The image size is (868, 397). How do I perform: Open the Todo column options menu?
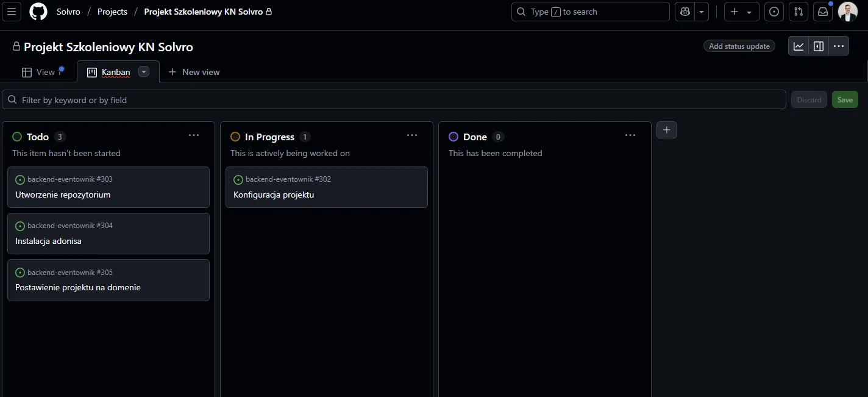(x=194, y=135)
